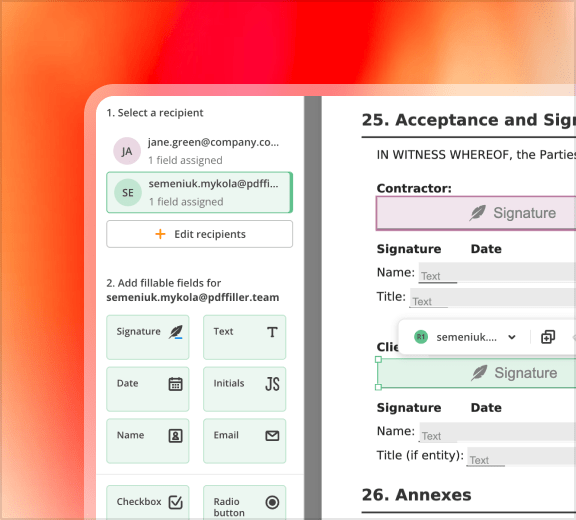Click the checkmark icon on Checkbox tile

[x=176, y=502]
